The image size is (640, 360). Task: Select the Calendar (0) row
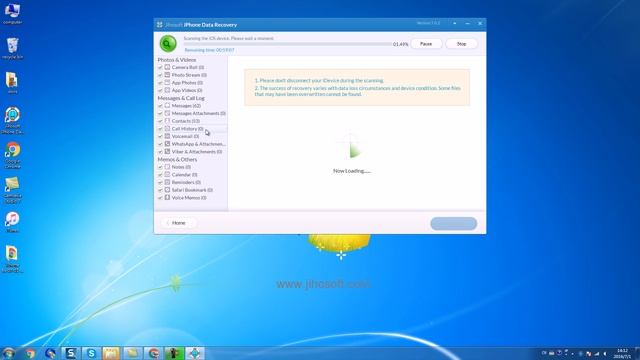(x=192, y=174)
